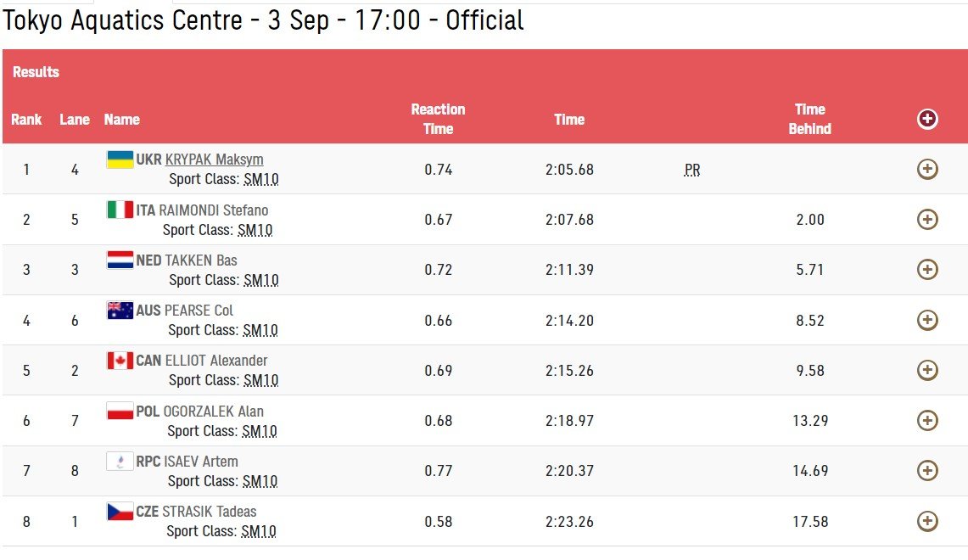The width and height of the screenshot is (968, 560).
Task: Expand details for ISAEV Artem row
Action: tap(927, 470)
